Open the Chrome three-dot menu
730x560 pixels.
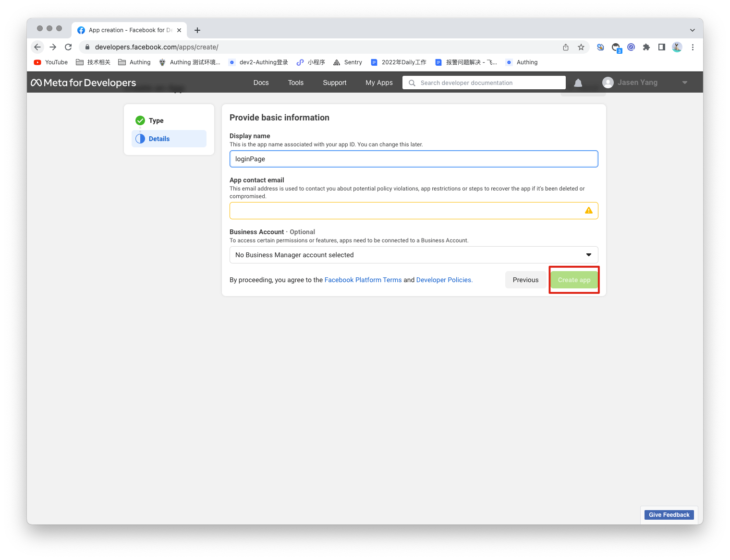point(693,47)
